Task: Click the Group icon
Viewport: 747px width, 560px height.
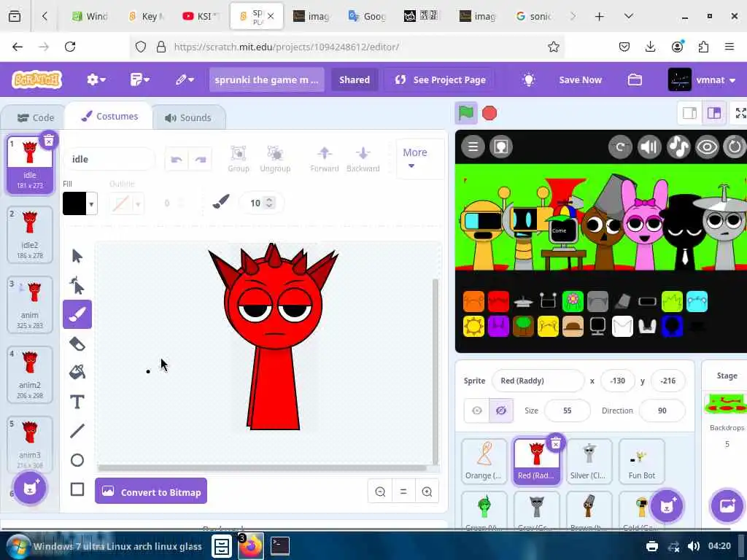Action: (x=239, y=159)
